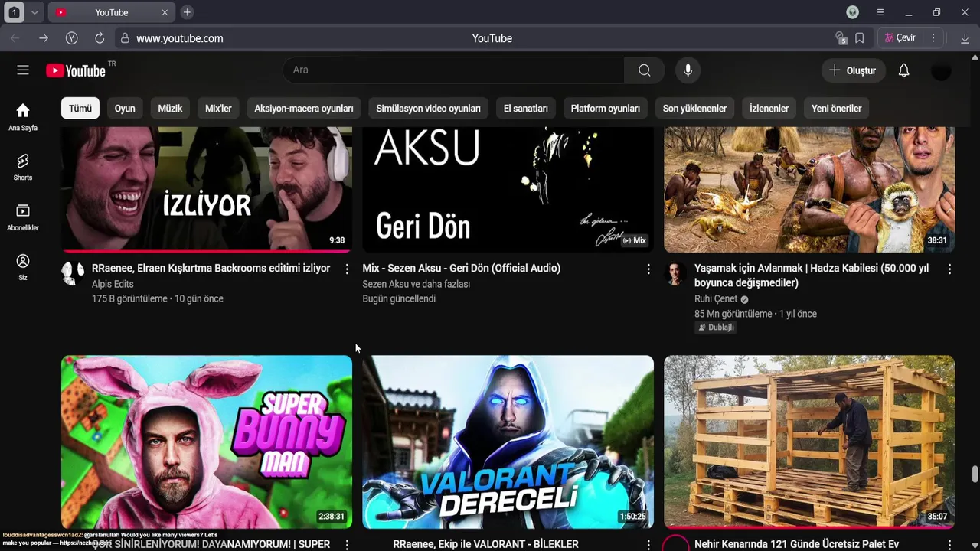Select Platform oyunları chip
980x551 pixels.
click(x=606, y=109)
